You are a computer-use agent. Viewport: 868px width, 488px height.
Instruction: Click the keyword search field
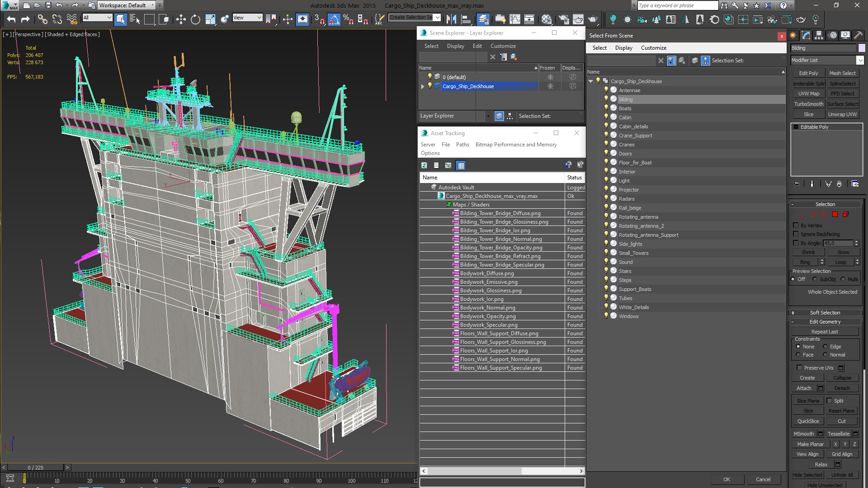[677, 5]
